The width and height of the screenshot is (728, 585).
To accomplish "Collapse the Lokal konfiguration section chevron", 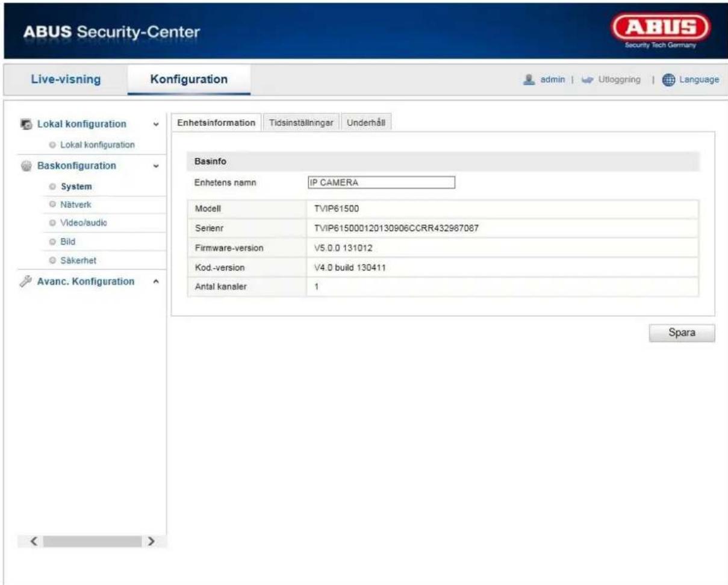I will tap(157, 125).
